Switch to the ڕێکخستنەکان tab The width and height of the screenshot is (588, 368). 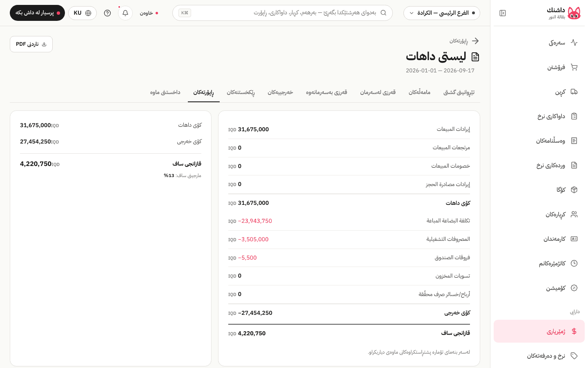click(241, 92)
